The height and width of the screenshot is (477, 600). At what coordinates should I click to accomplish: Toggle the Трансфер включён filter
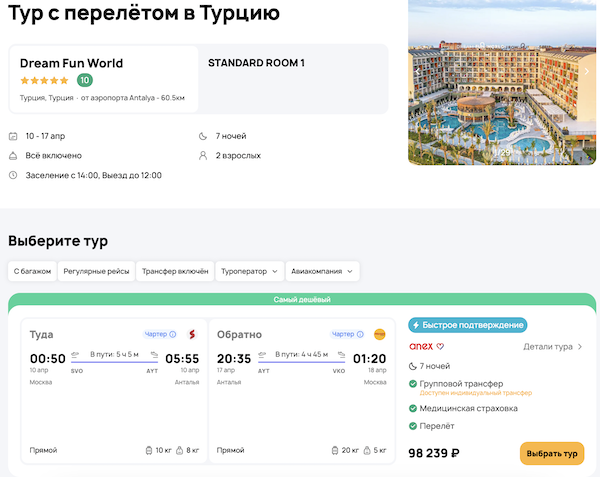pos(175,271)
